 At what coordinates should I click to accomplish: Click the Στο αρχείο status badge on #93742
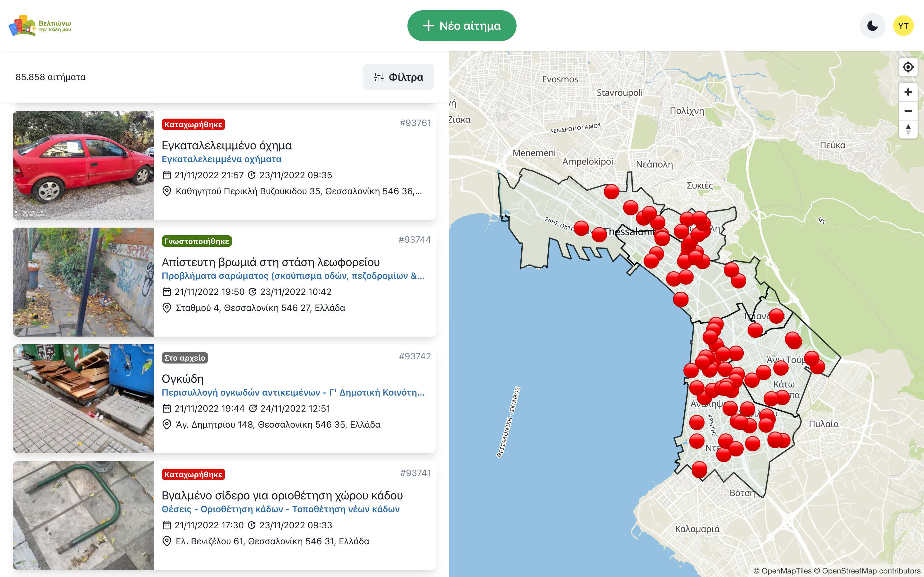pyautogui.click(x=184, y=357)
